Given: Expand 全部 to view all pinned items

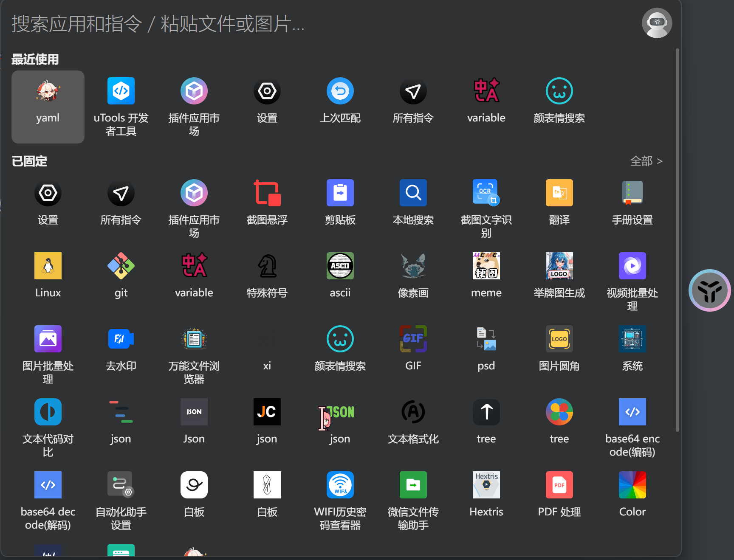Looking at the screenshot, I should tap(646, 161).
